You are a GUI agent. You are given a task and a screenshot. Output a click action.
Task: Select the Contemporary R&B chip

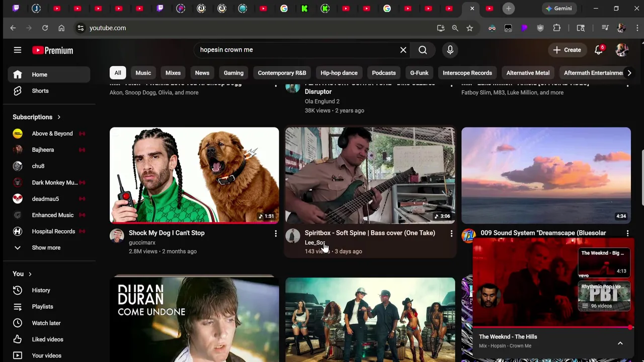click(x=282, y=73)
